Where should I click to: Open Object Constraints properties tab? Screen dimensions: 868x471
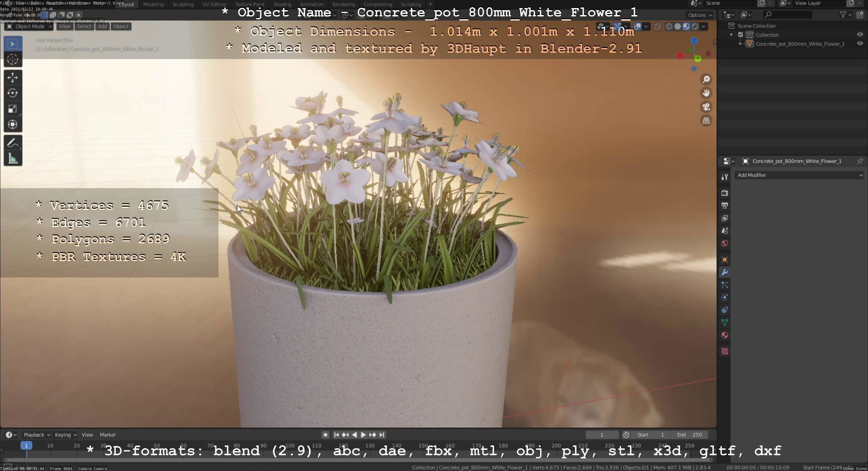(x=725, y=310)
